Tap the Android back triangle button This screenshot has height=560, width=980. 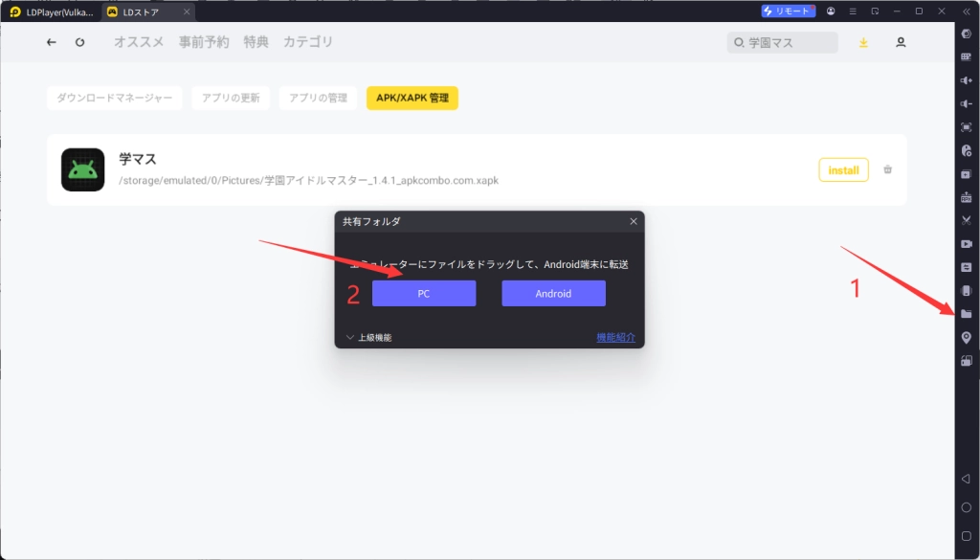click(967, 479)
